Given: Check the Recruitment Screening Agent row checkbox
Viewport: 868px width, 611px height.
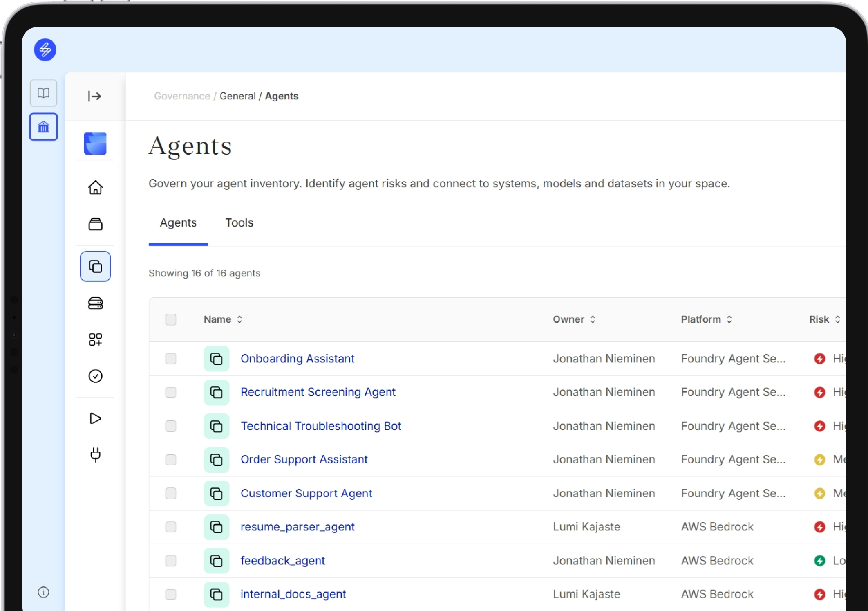Looking at the screenshot, I should tap(171, 392).
